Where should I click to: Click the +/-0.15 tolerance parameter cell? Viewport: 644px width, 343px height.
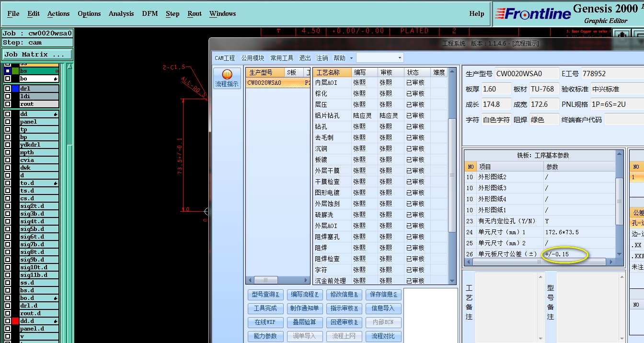(x=579, y=254)
